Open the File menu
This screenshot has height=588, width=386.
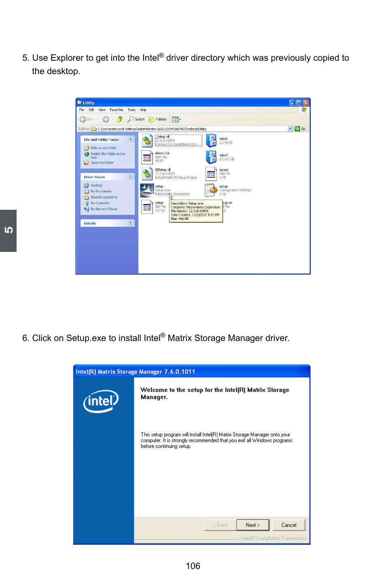click(x=82, y=110)
